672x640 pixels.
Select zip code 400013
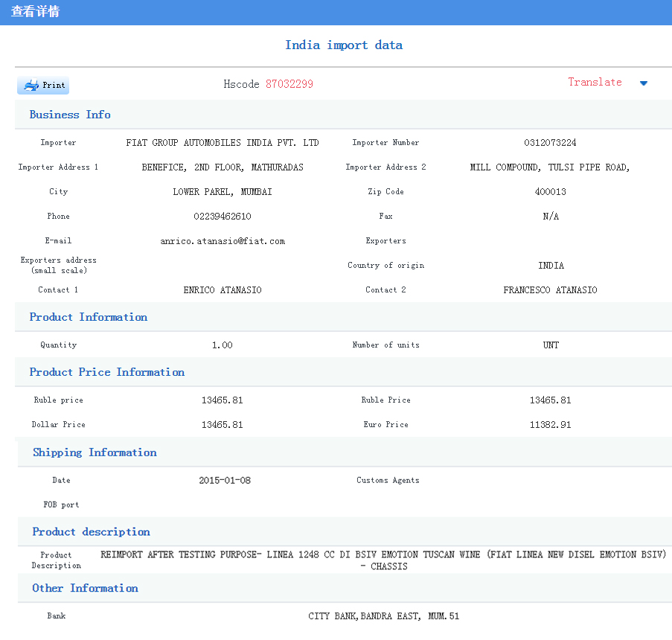click(x=550, y=191)
